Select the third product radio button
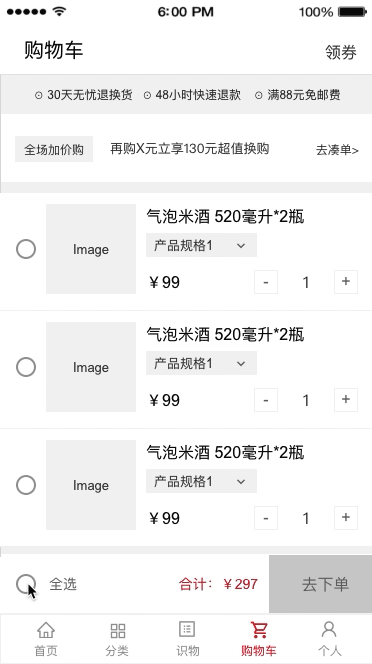This screenshot has width=372, height=664. pyautogui.click(x=26, y=485)
